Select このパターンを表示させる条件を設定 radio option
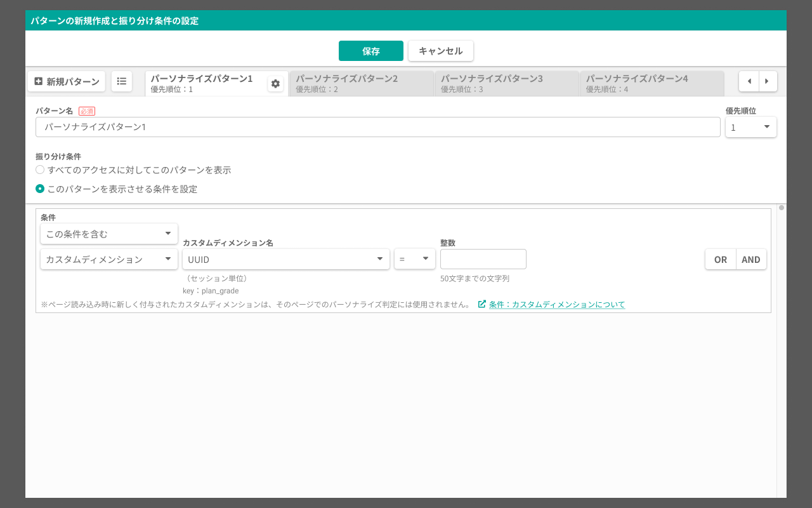The height and width of the screenshot is (508, 812). point(40,189)
